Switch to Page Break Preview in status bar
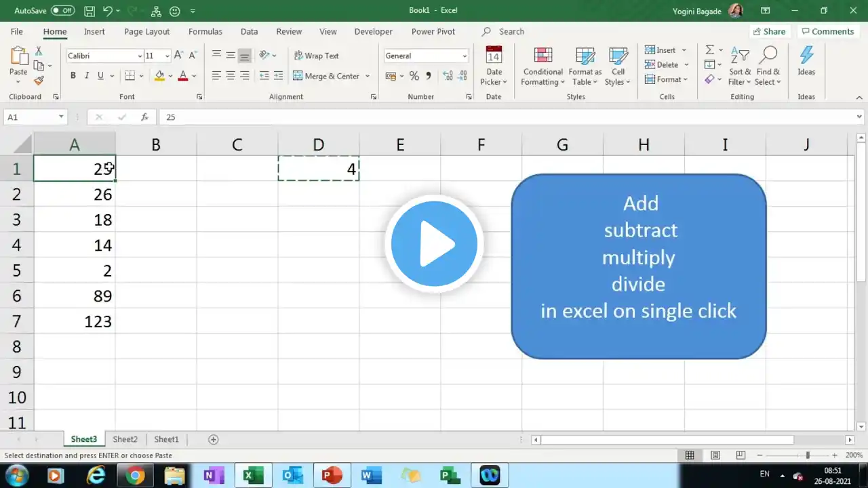The height and width of the screenshot is (488, 868). pos(741,455)
